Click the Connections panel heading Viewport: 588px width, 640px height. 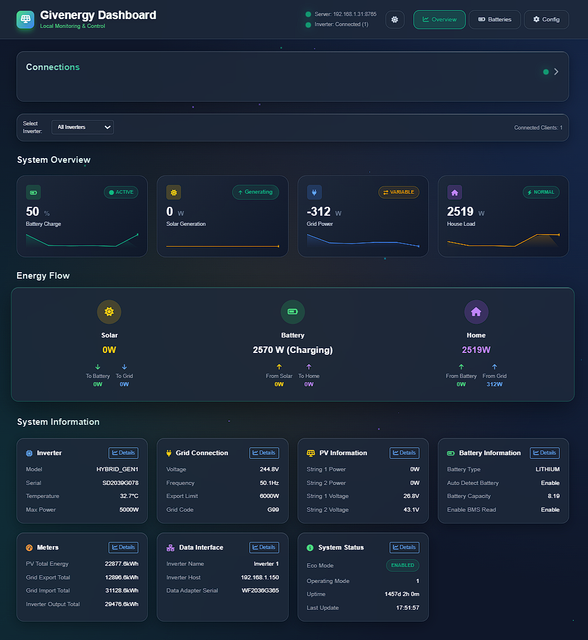(53, 67)
